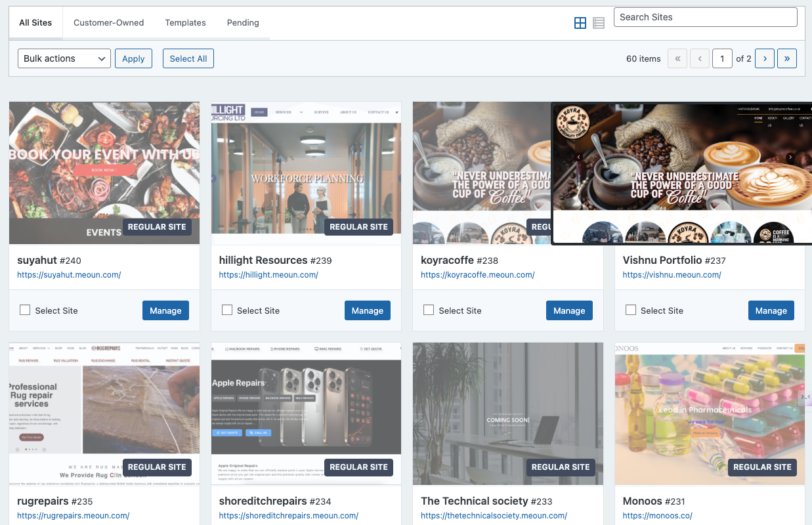Open the suyahut.meoun.com link
This screenshot has width=812, height=525.
[x=69, y=275]
